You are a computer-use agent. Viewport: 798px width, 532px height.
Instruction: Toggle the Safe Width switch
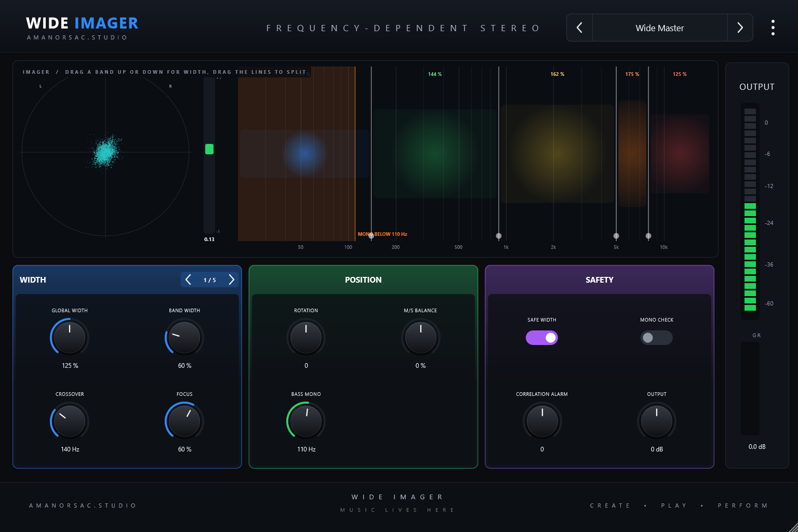tap(542, 338)
